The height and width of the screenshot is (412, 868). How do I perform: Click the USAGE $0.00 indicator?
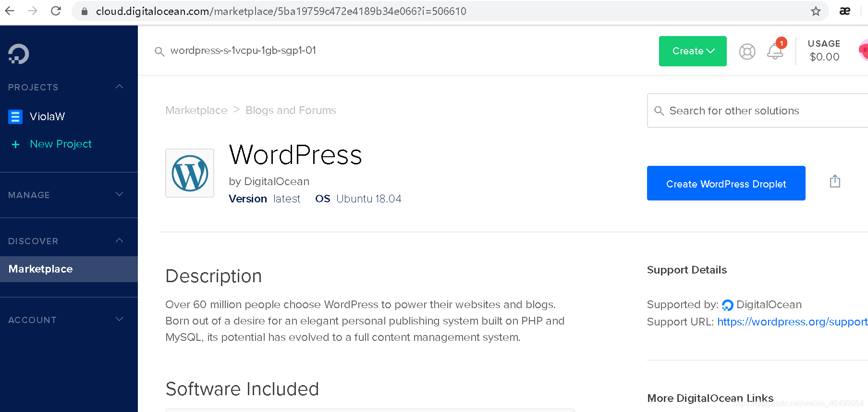point(824,51)
